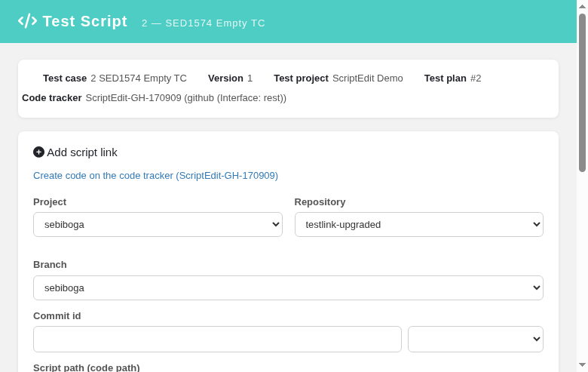
Task: Click into the Commit id text field
Action: [218, 339]
